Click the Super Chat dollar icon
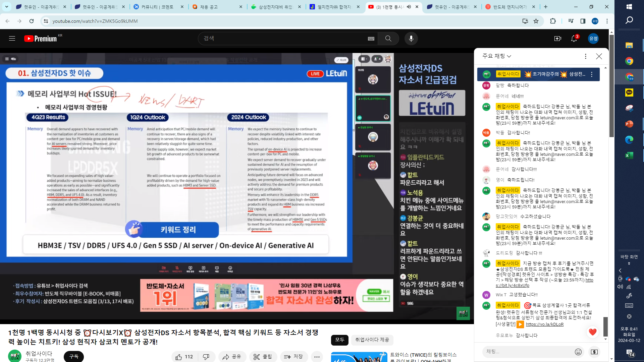 click(594, 352)
